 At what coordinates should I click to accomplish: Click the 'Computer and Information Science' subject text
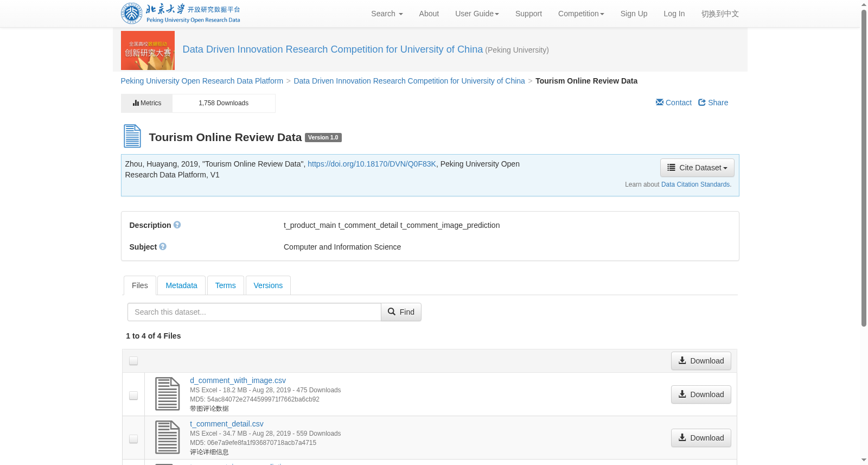[x=342, y=247]
